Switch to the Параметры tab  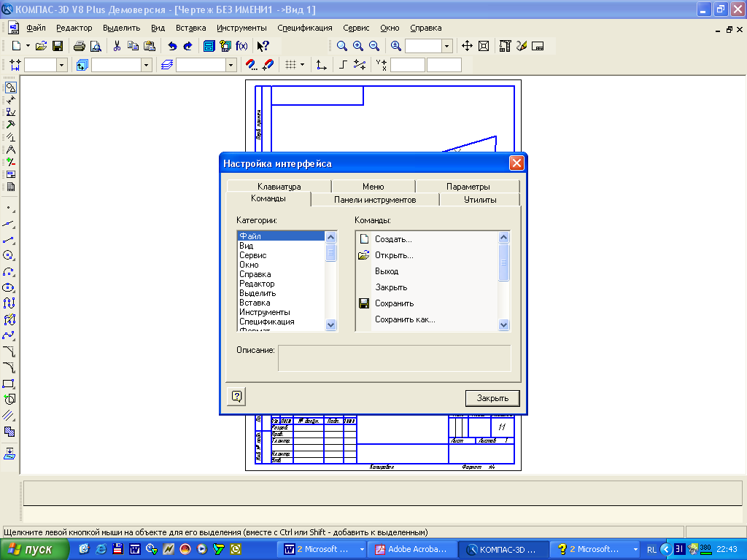pos(468,186)
